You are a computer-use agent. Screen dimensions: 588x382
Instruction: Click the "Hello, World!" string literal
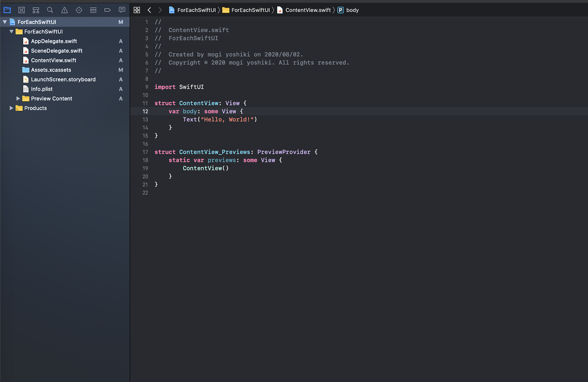pyautogui.click(x=227, y=119)
